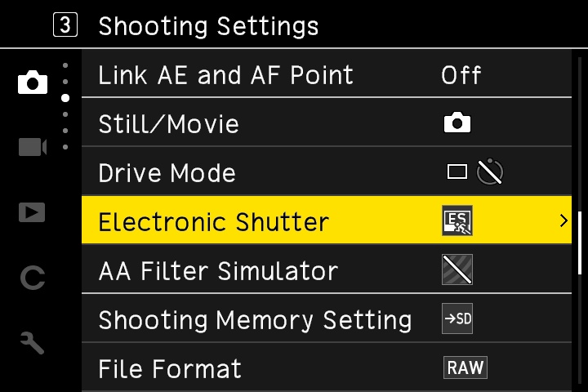588x392 pixels.
Task: Click the RAW file format badge
Action: pyautogui.click(x=465, y=368)
